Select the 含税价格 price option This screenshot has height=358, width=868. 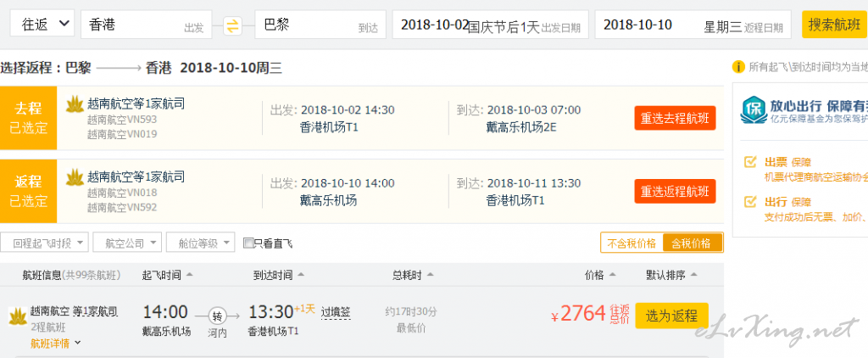[692, 243]
